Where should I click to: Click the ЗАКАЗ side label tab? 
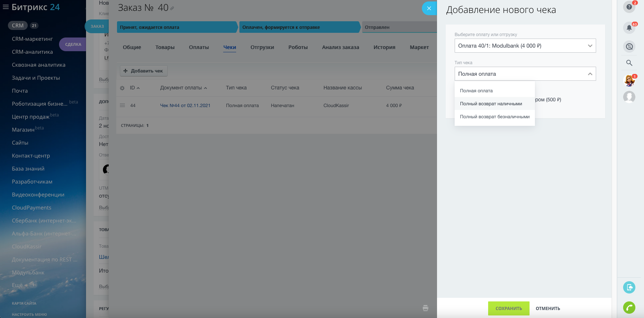coord(97,26)
